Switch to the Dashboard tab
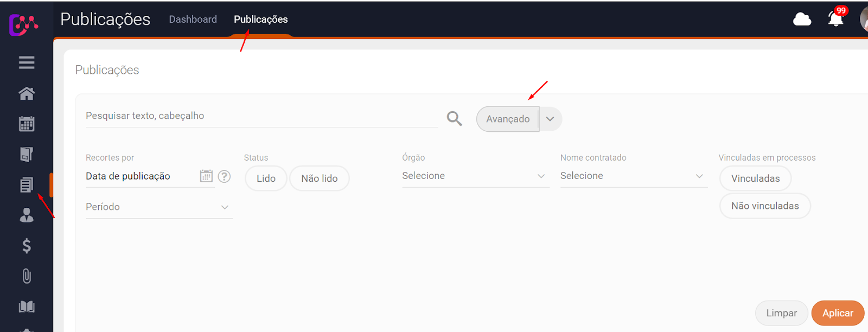Image resolution: width=868 pixels, height=332 pixels. [193, 20]
